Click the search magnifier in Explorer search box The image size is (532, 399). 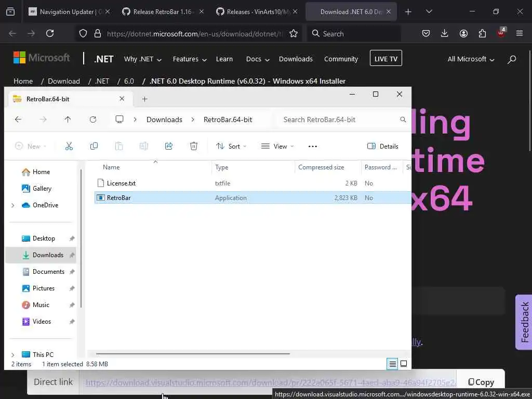(x=403, y=119)
